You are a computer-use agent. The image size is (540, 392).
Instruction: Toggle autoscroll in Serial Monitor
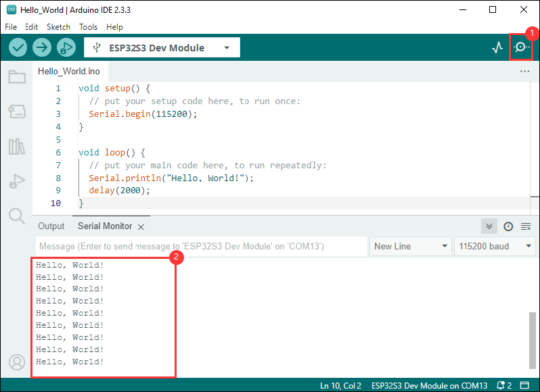[489, 226]
